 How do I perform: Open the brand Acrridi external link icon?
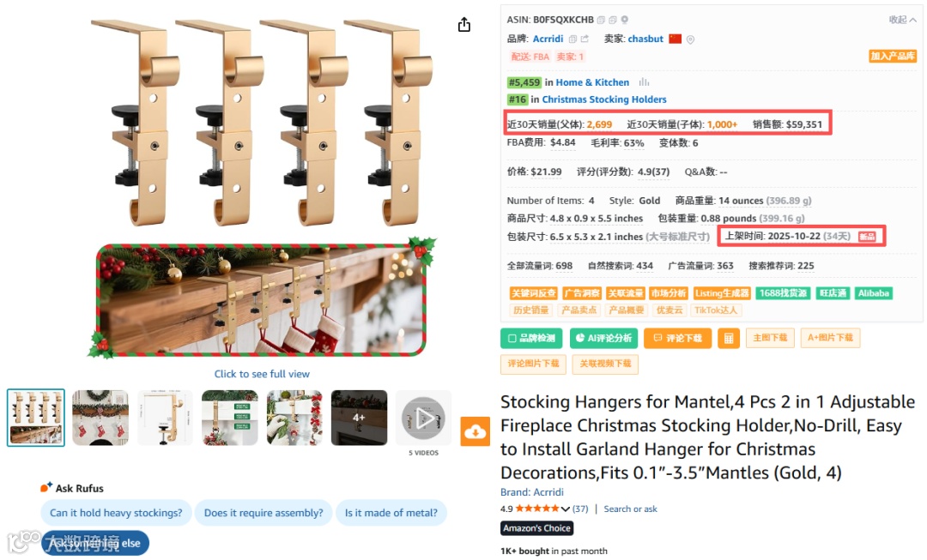pyautogui.click(x=585, y=39)
